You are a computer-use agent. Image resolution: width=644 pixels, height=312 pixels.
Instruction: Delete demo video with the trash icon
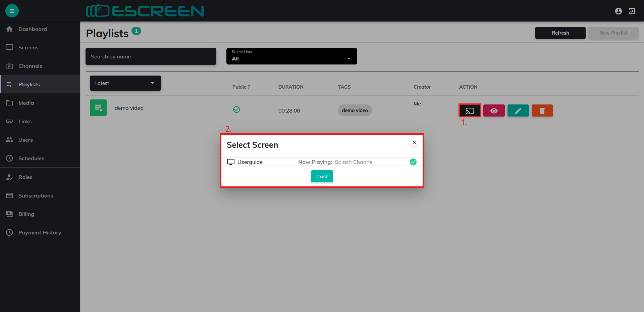click(542, 110)
